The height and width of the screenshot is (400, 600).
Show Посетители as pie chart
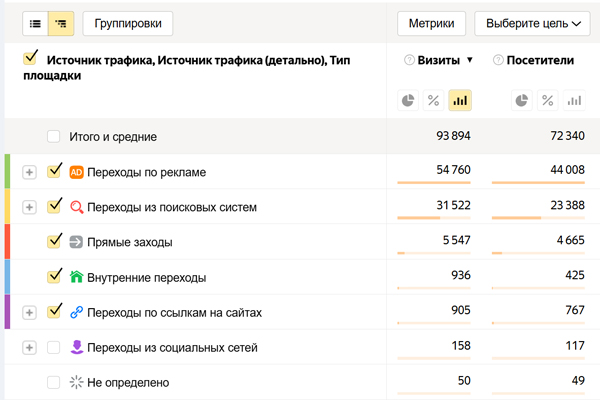coord(521,100)
